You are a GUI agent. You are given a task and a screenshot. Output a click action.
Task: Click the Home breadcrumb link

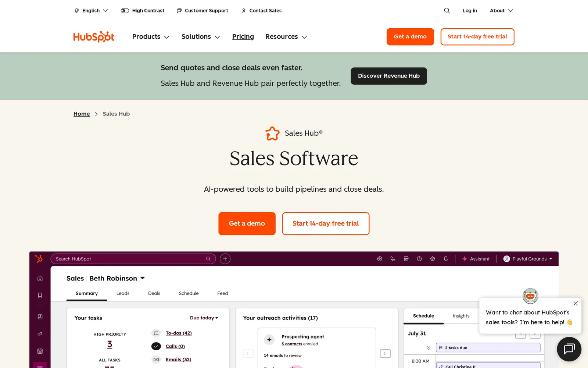coord(82,114)
